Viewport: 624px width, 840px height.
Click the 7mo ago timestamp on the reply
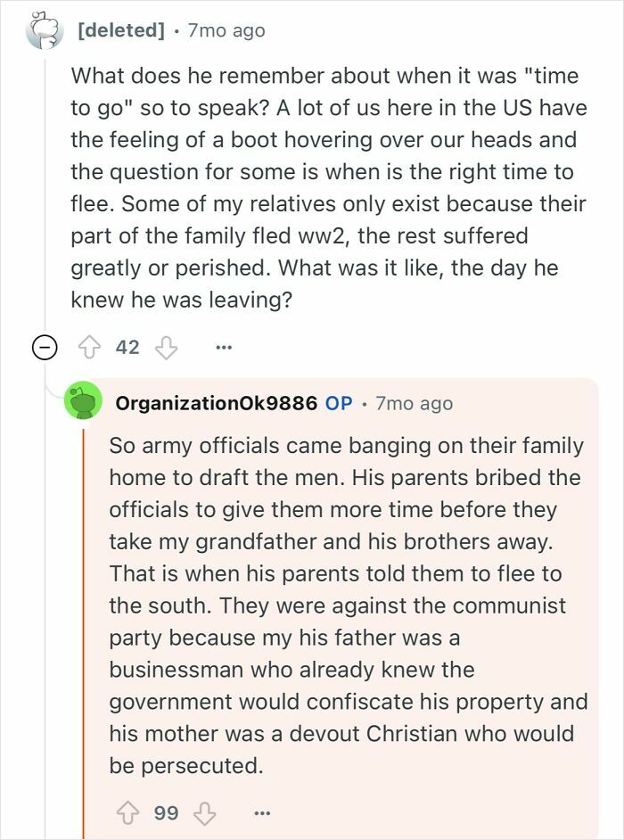coord(415,403)
